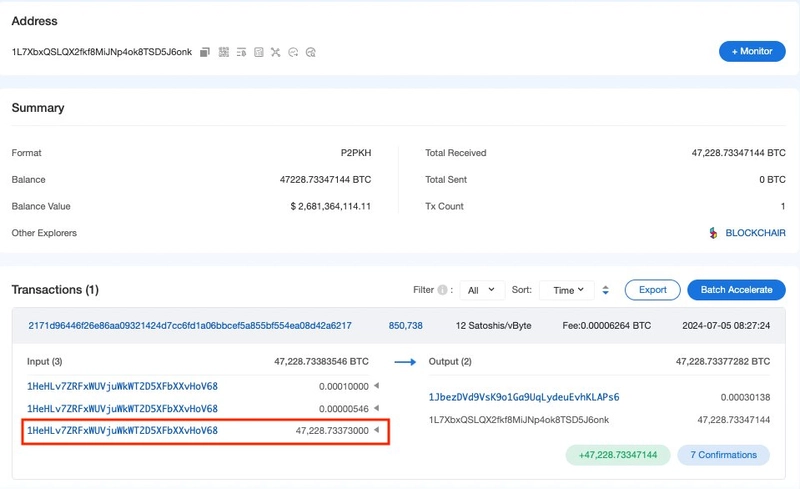Image resolution: width=800 pixels, height=489 pixels.
Task: Toggle the sort order arrows icon
Action: pyautogui.click(x=605, y=290)
